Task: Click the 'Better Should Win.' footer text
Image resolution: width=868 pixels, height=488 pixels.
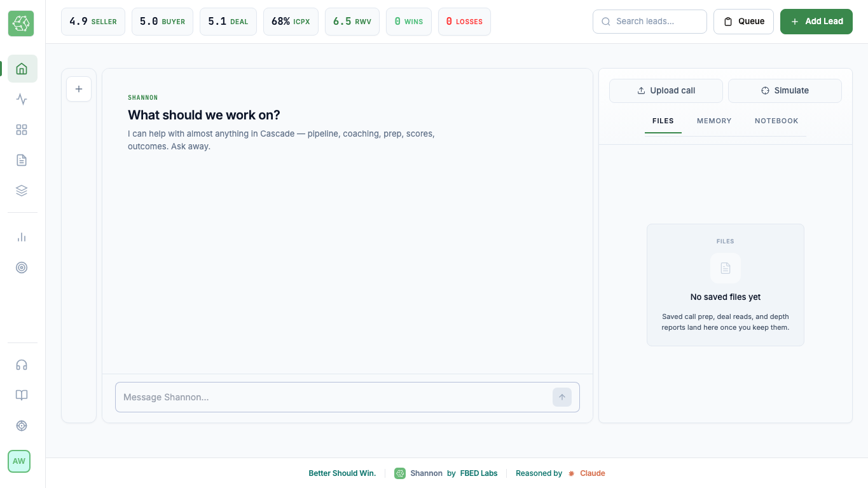Action: 342,473
